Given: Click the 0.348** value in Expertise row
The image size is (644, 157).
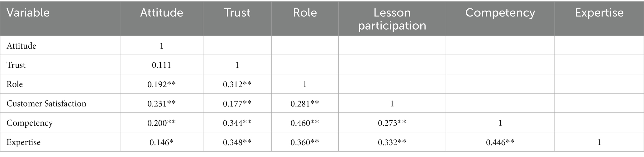Looking at the screenshot, I should coord(237,142).
